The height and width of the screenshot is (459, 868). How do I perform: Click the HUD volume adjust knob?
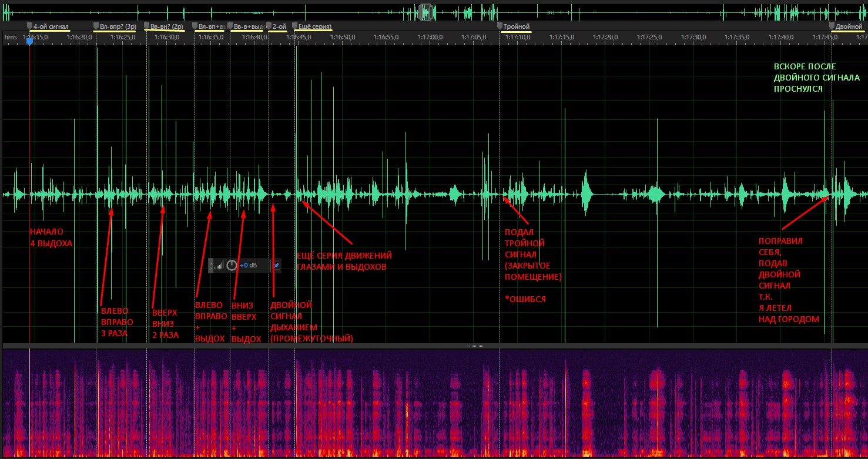[x=232, y=266]
